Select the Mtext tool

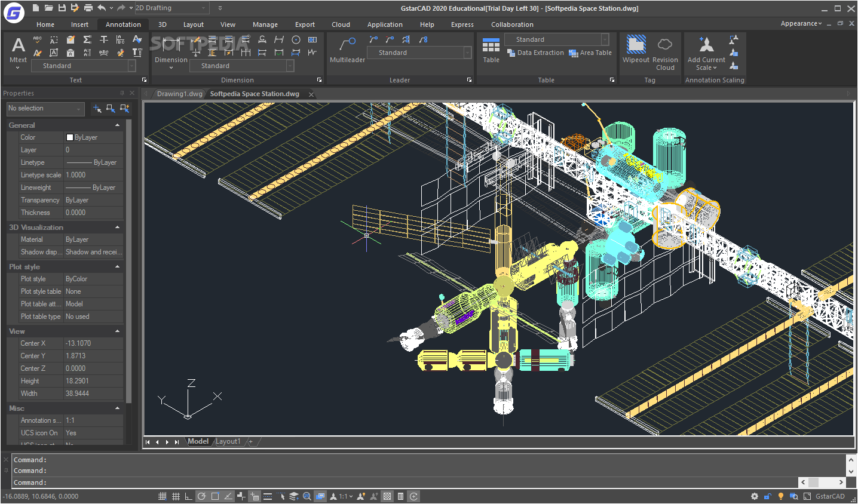19,51
